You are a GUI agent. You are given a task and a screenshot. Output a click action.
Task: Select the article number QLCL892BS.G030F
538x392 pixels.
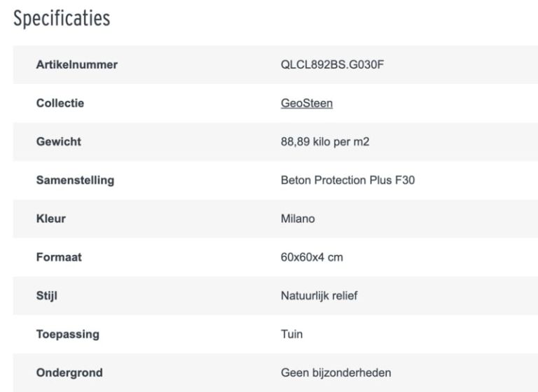click(x=332, y=65)
